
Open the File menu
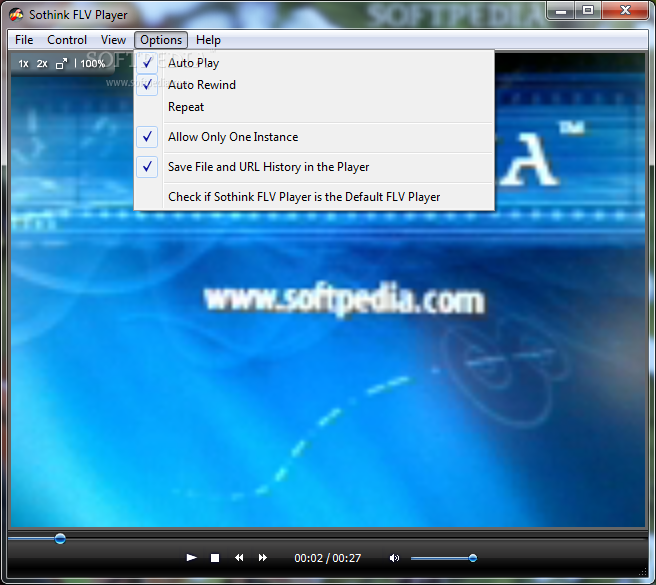24,40
